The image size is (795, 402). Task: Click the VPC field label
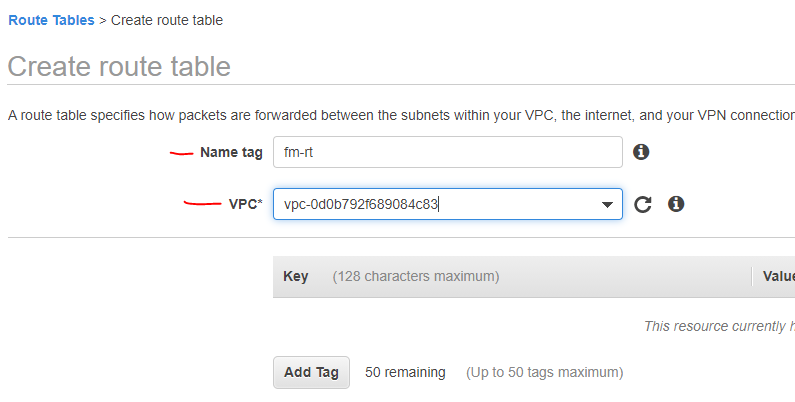tap(245, 205)
